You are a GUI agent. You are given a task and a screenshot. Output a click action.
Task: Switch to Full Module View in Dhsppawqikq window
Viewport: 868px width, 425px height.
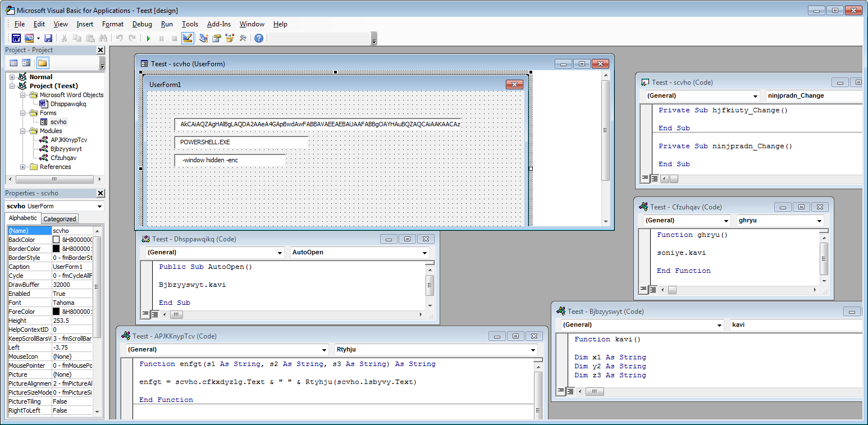point(154,314)
